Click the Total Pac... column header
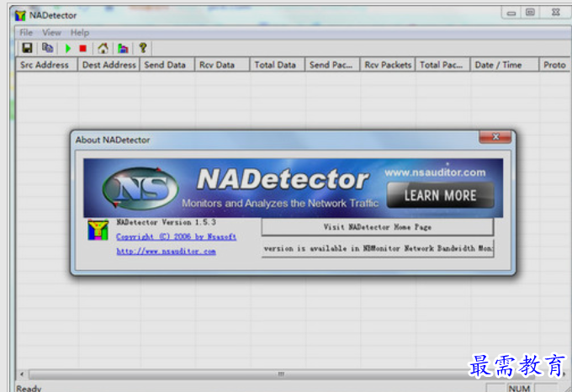This screenshot has height=392, width=572. (x=442, y=65)
